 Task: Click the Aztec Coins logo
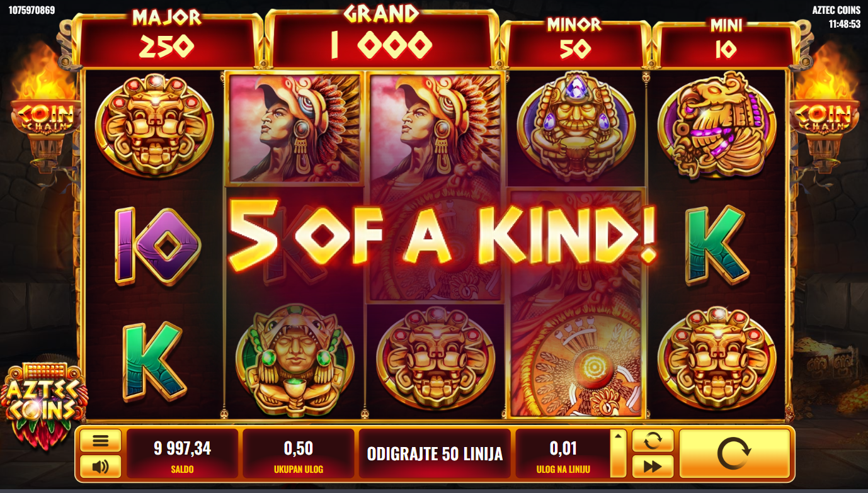coord(43,403)
